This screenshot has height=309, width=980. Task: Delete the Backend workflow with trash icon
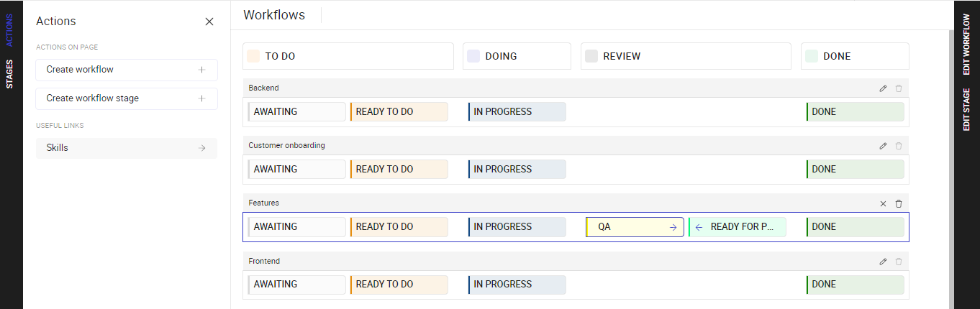[x=898, y=88]
